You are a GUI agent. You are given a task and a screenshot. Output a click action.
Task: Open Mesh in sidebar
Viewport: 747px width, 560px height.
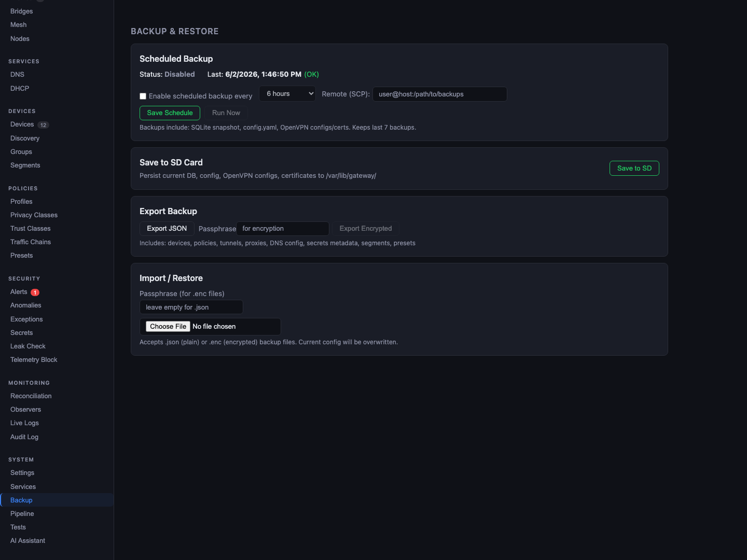(19, 25)
